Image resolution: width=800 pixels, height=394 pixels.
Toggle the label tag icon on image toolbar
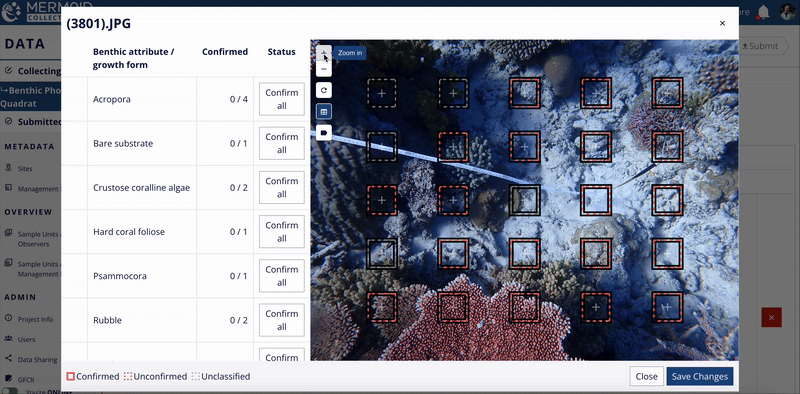pyautogui.click(x=323, y=133)
